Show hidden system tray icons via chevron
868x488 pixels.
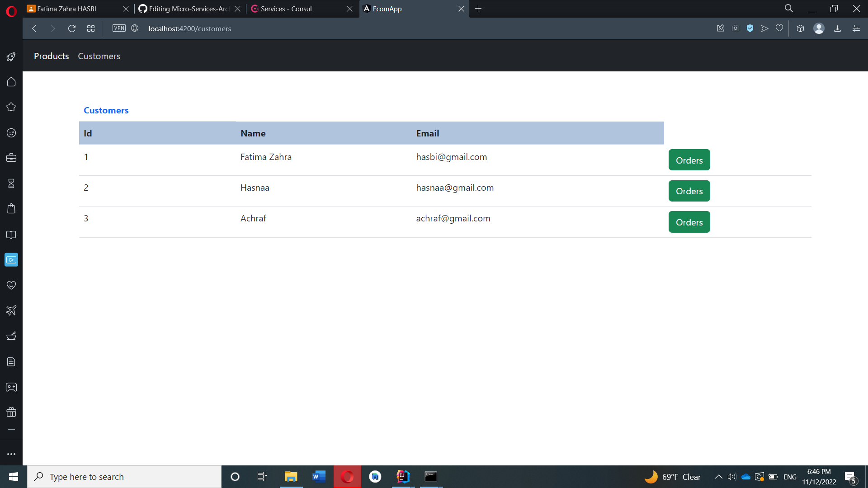[718, 476]
